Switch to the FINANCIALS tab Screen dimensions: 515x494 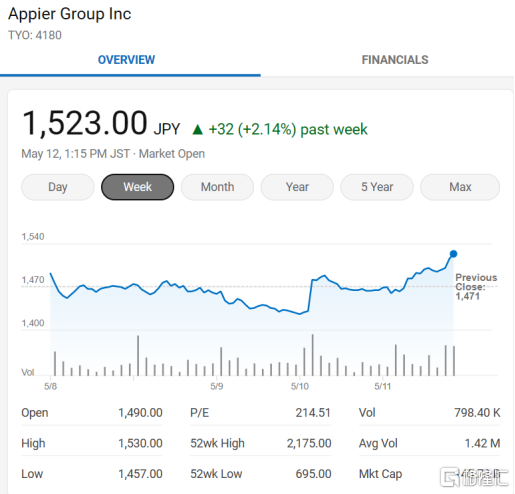(395, 60)
